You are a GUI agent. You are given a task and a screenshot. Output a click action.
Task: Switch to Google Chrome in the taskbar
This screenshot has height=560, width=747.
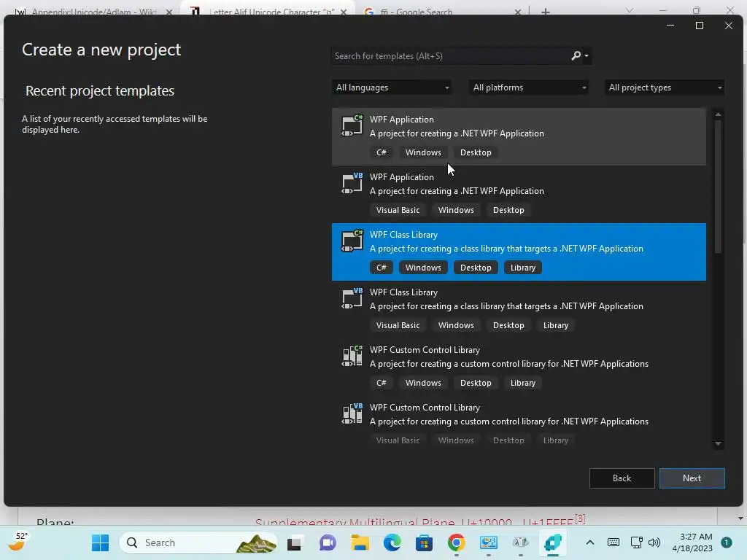click(457, 542)
